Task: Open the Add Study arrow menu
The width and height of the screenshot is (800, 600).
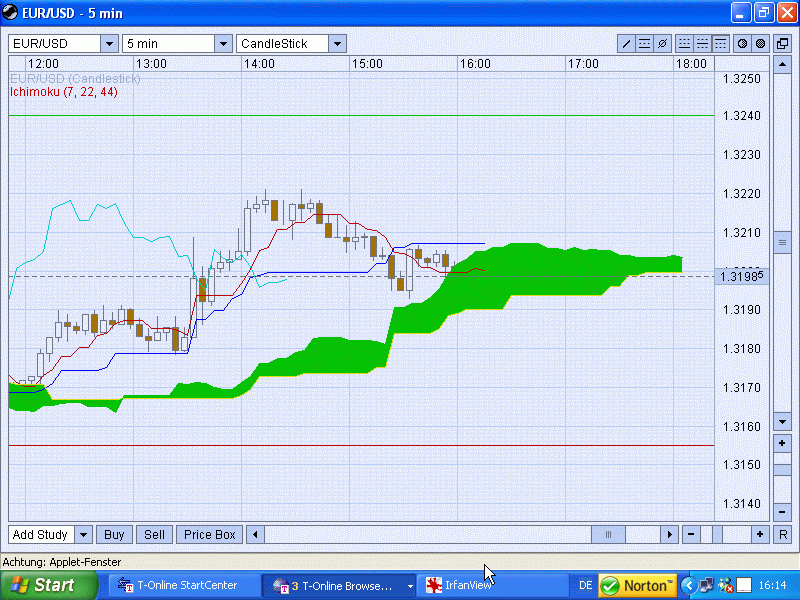Action: [x=83, y=535]
